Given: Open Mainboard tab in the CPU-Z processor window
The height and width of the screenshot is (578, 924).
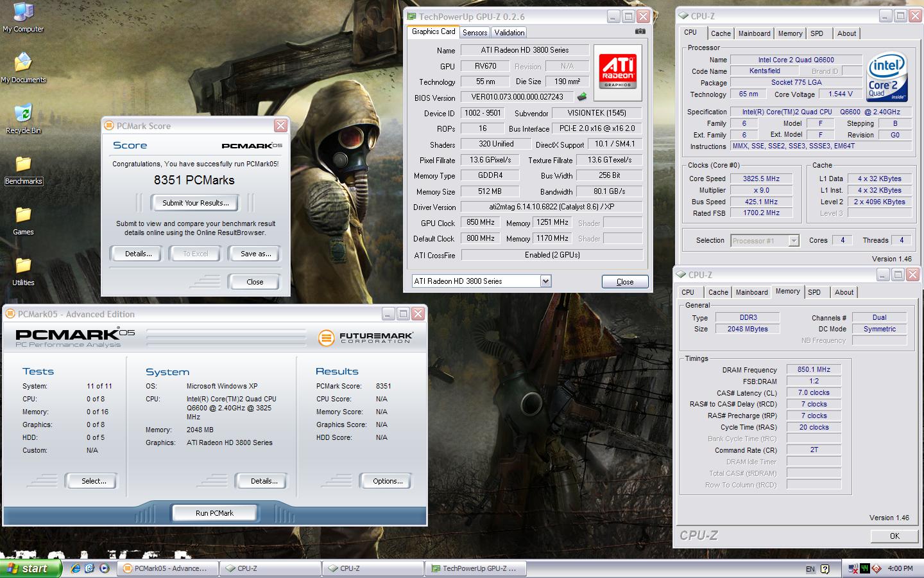Looking at the screenshot, I should [754, 33].
